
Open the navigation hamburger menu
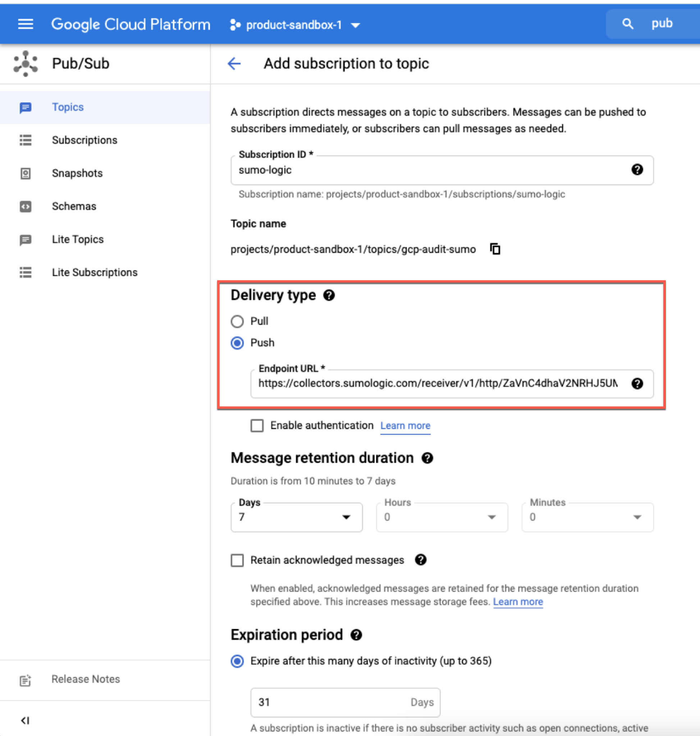(25, 24)
